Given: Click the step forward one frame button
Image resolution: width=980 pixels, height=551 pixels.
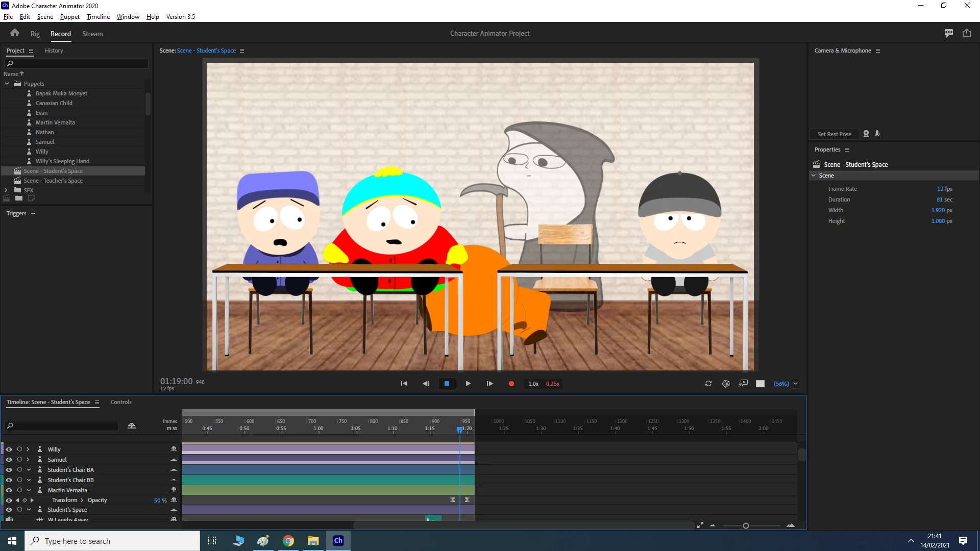Looking at the screenshot, I should (489, 384).
